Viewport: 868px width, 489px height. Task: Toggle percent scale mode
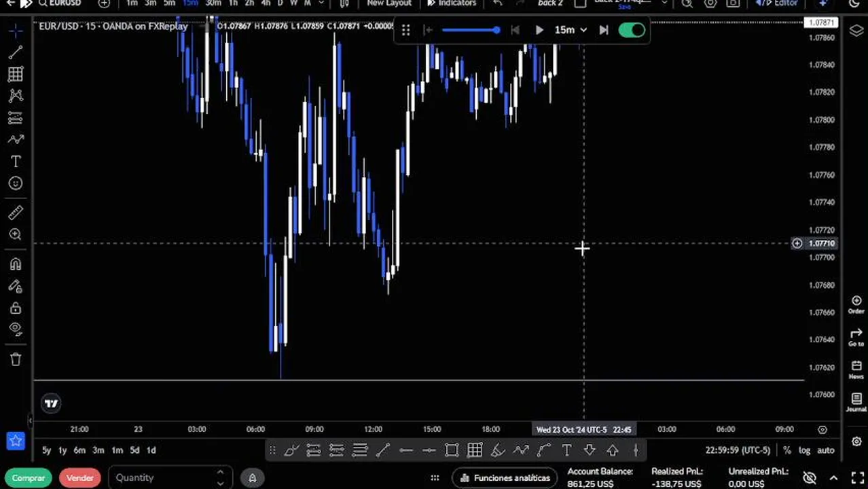tap(787, 450)
